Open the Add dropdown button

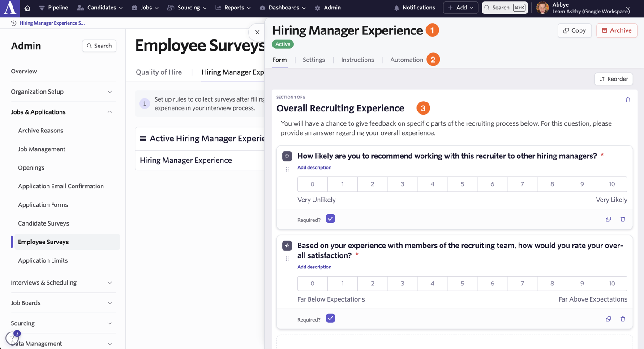[460, 8]
